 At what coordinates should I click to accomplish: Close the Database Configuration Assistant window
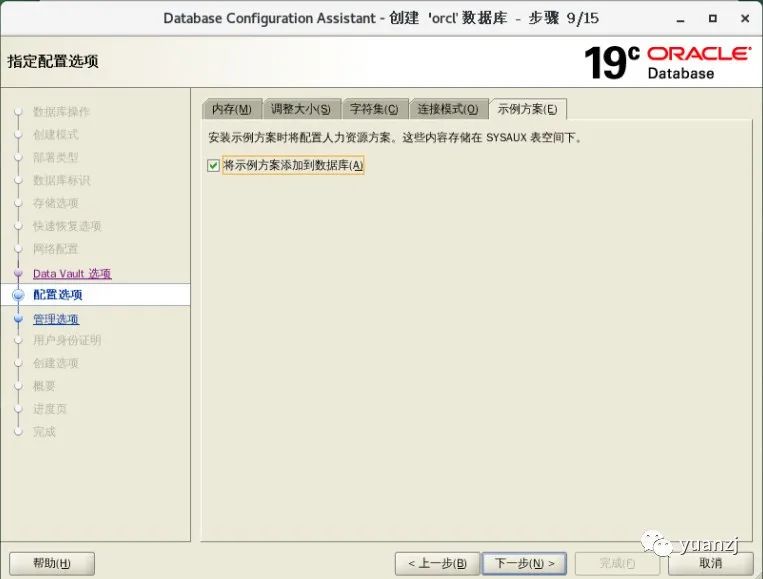745,18
